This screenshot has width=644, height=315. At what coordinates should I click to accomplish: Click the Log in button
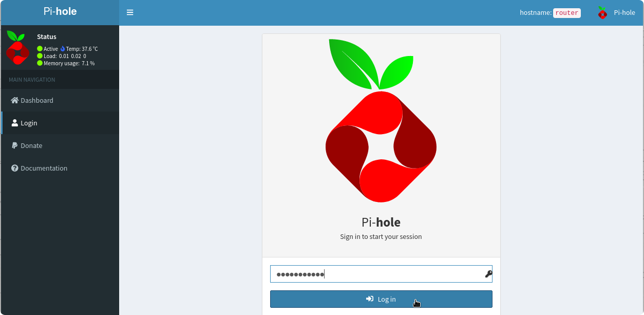click(381, 299)
